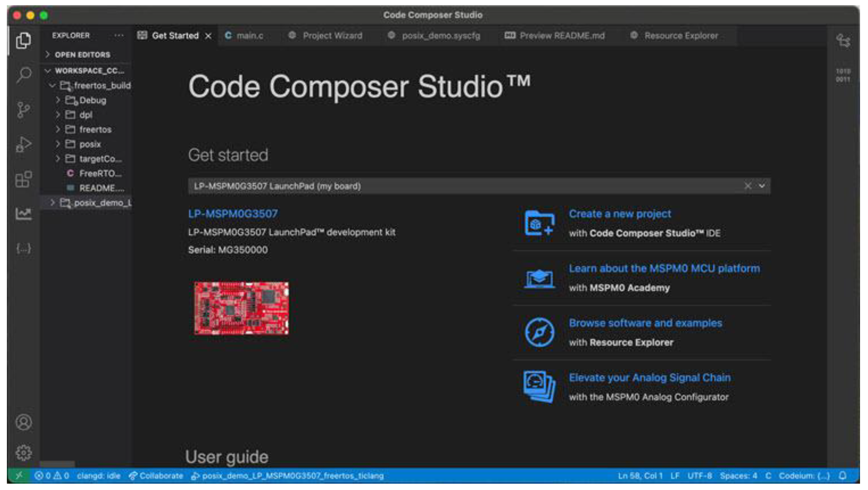Click the Create a new project link
868x490 pixels.
[620, 214]
